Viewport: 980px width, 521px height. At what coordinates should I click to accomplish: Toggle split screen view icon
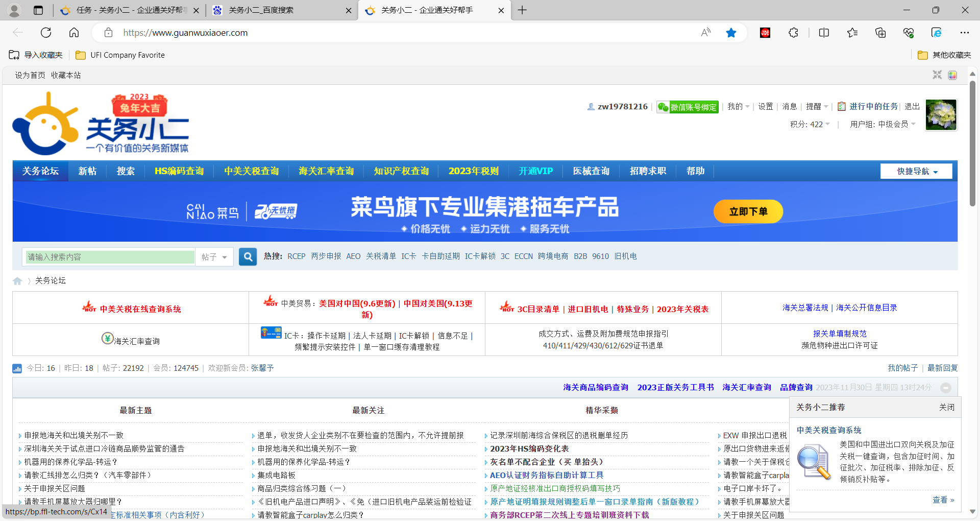(x=824, y=33)
